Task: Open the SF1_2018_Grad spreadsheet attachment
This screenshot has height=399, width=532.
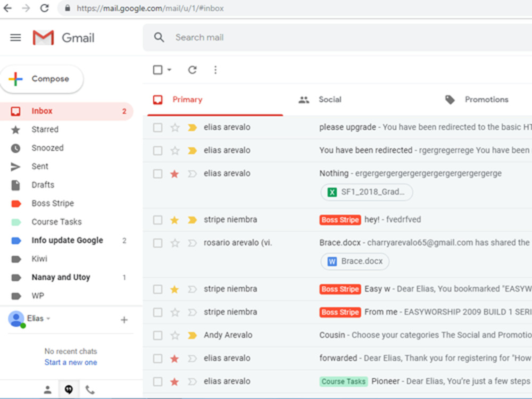Action: [x=367, y=192]
